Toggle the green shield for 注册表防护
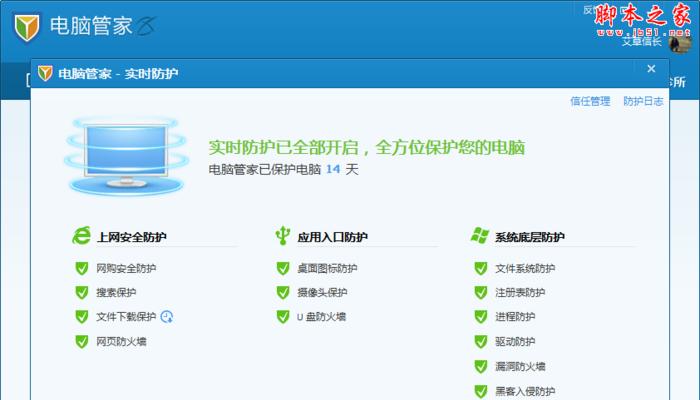This screenshot has height=400, width=700. pyautogui.click(x=481, y=292)
